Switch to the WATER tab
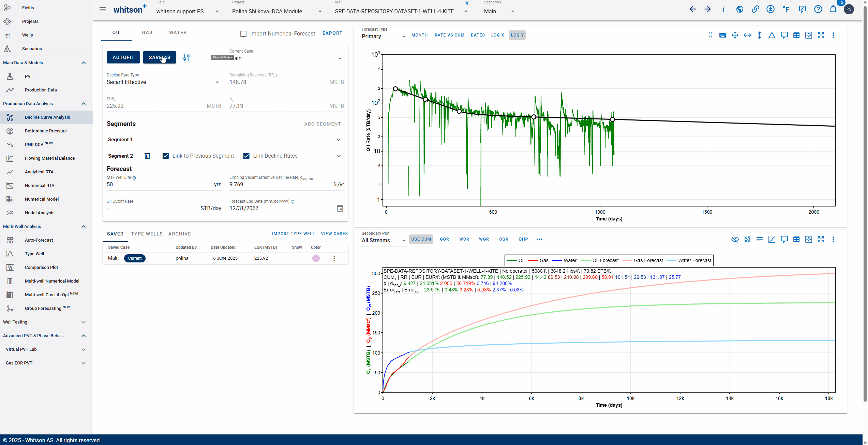 pos(178,33)
